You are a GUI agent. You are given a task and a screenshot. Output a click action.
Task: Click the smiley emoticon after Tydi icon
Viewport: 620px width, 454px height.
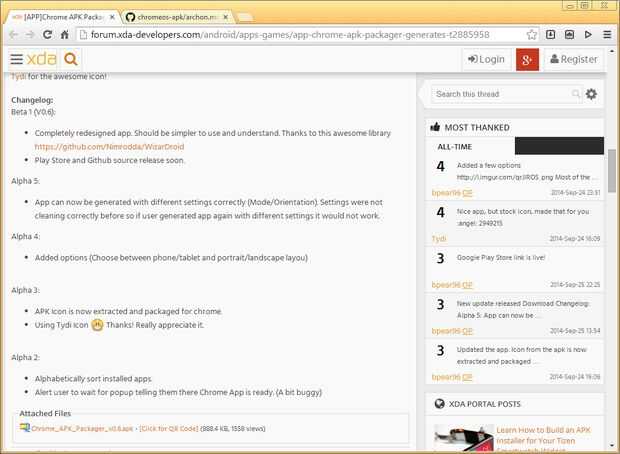(97, 325)
